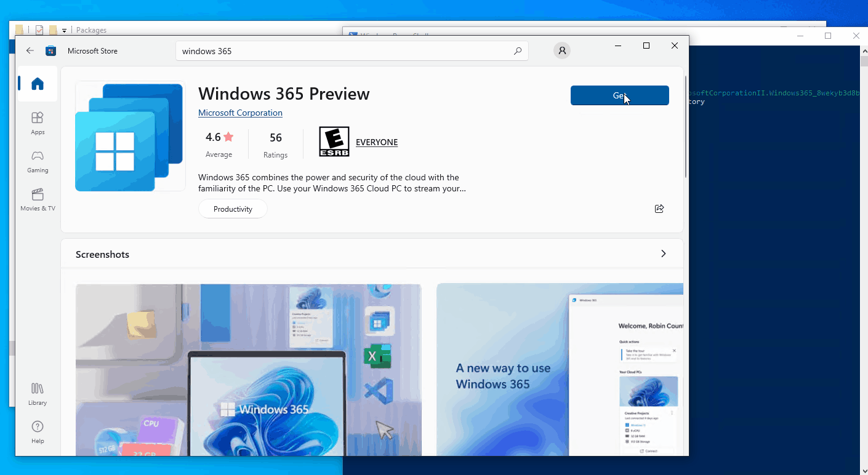This screenshot has height=475, width=868.
Task: Click the search box containing windows 365
Action: pos(345,51)
